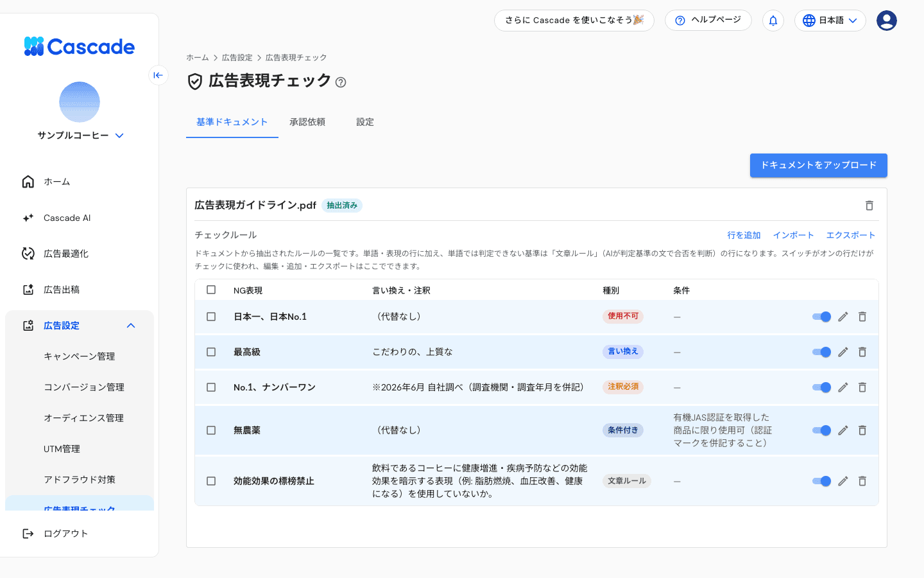Click the 文章ルール type badge
924x578 pixels.
(x=627, y=481)
